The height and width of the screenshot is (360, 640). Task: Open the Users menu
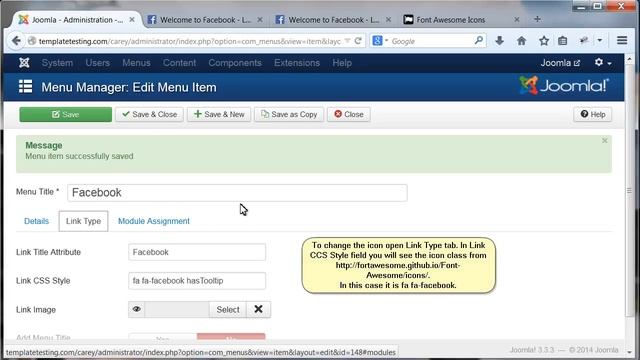[98, 63]
